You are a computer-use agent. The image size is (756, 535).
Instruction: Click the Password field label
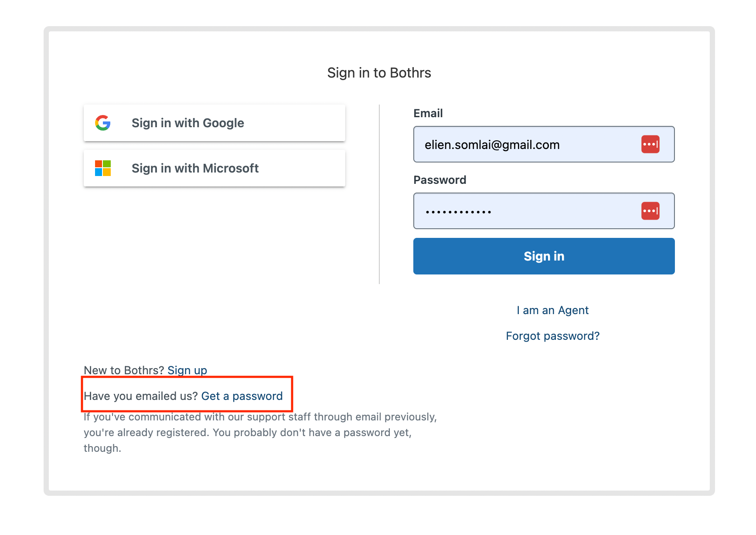pos(440,180)
